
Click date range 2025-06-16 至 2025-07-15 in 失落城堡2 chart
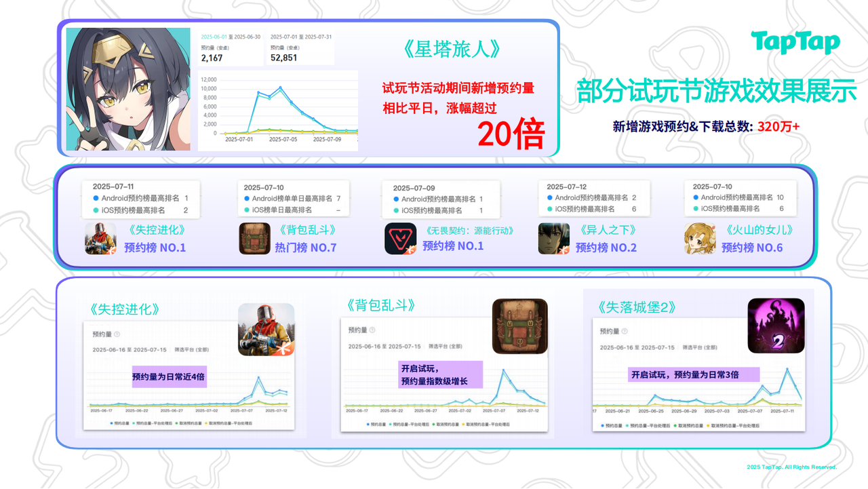[x=637, y=347]
